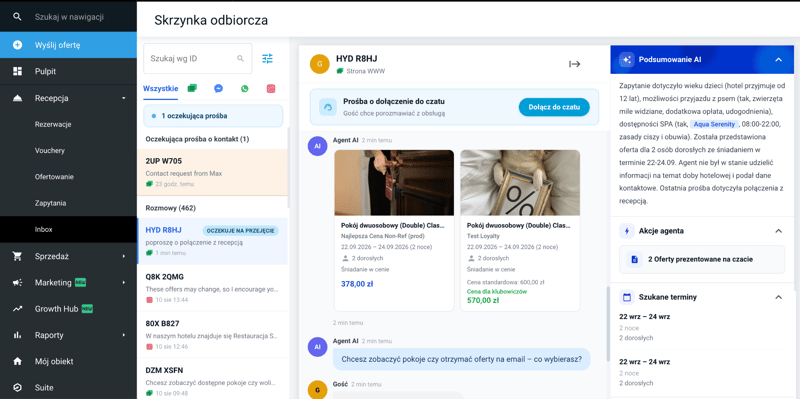This screenshot has height=399, width=800.
Task: Click the Podsumowanie AI sparkle icon
Action: (x=627, y=59)
